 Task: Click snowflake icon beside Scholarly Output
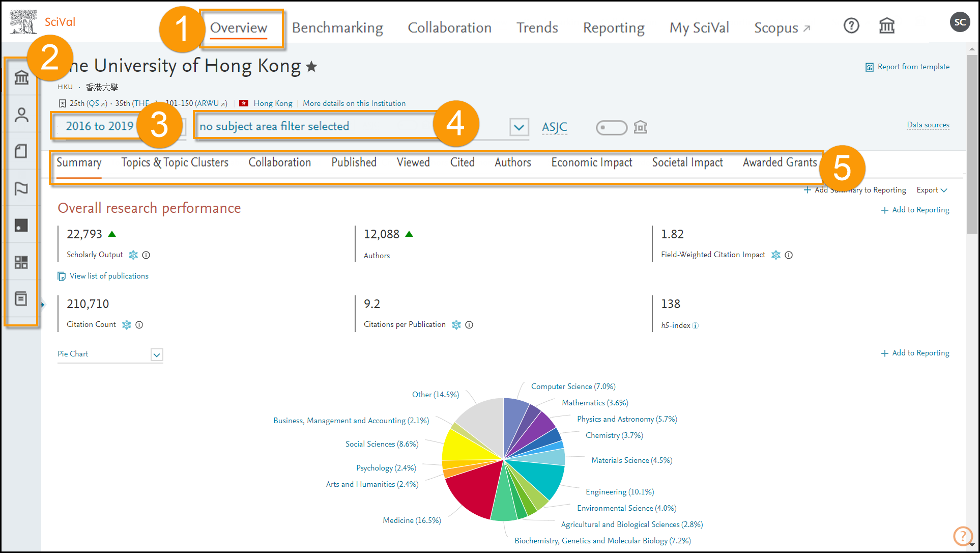coord(133,255)
